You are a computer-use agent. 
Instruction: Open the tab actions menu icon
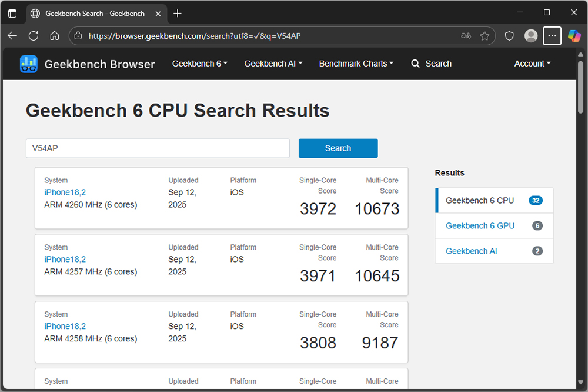tap(12, 14)
